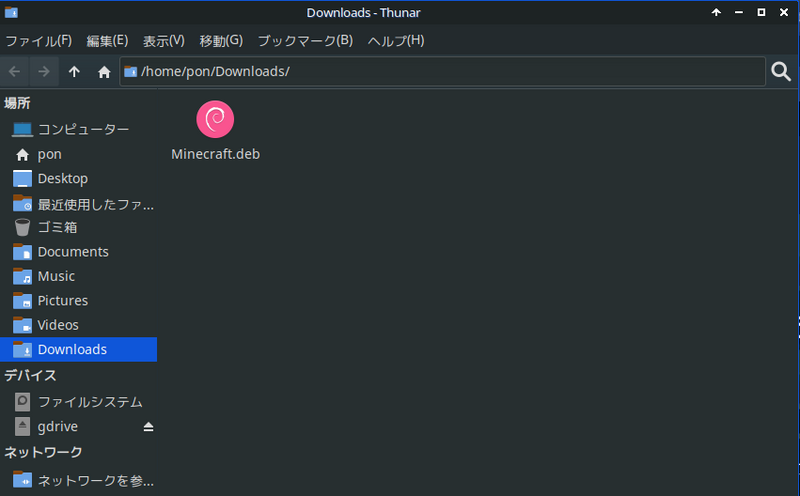Click the Documents folder icon
This screenshot has width=800, height=496.
(x=22, y=252)
